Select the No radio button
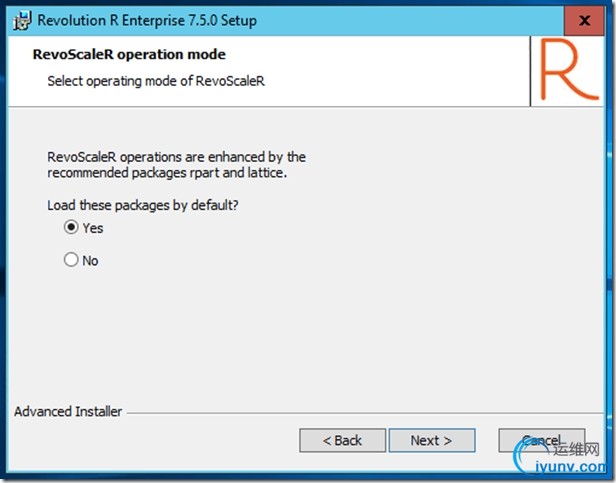Viewport: 616px width, 483px height. point(71,260)
